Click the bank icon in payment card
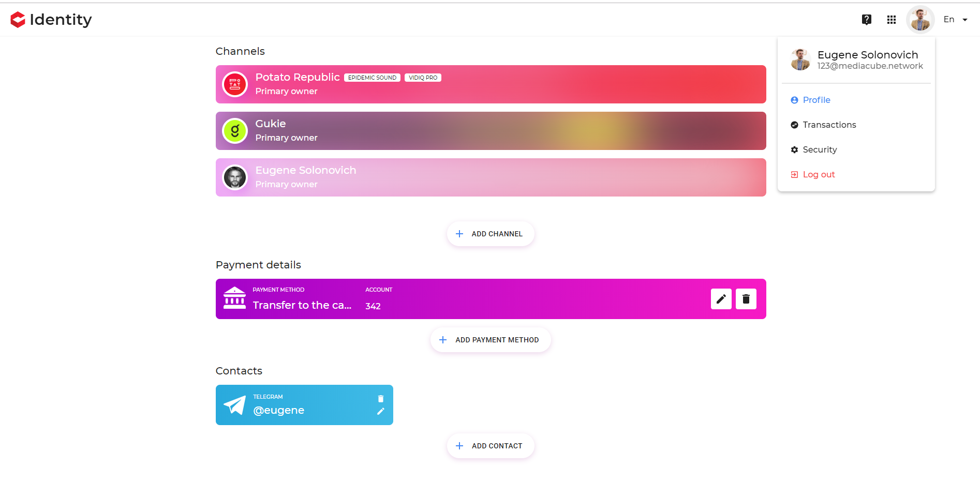 [x=234, y=298]
